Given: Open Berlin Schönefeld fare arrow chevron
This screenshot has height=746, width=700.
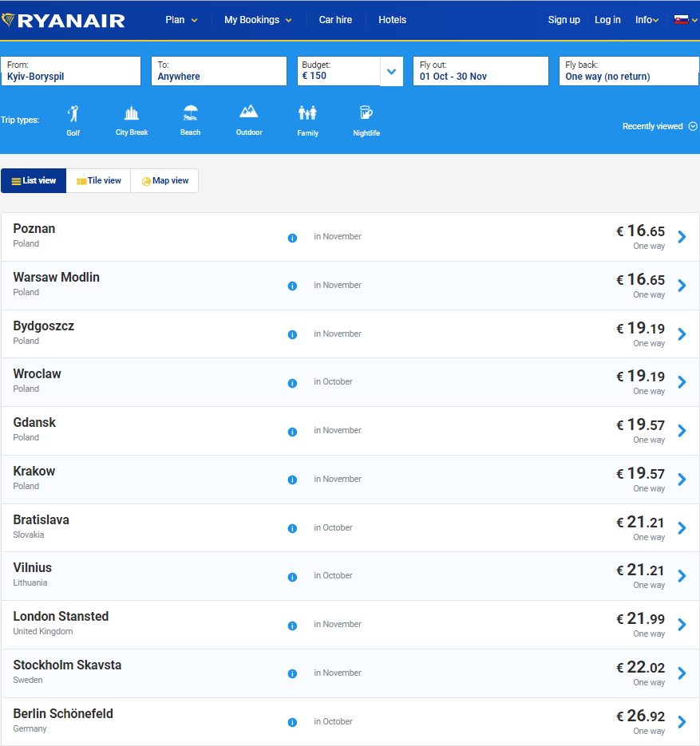Looking at the screenshot, I should [x=682, y=722].
